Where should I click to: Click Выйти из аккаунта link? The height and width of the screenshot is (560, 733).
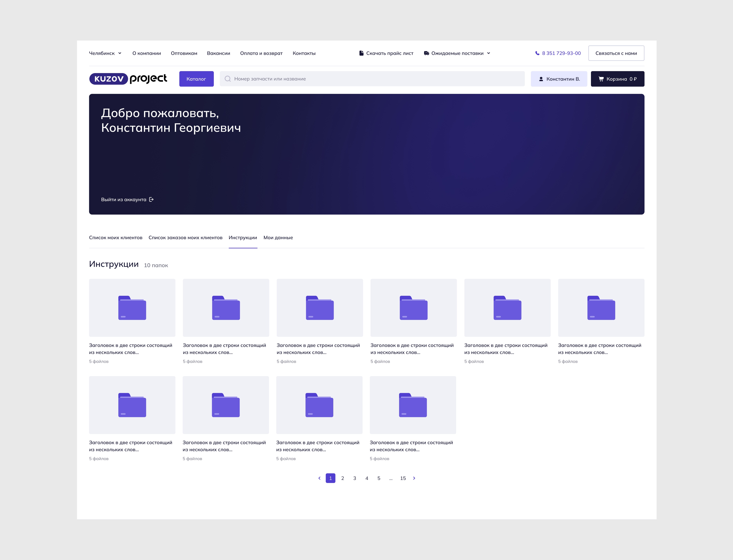coord(127,199)
